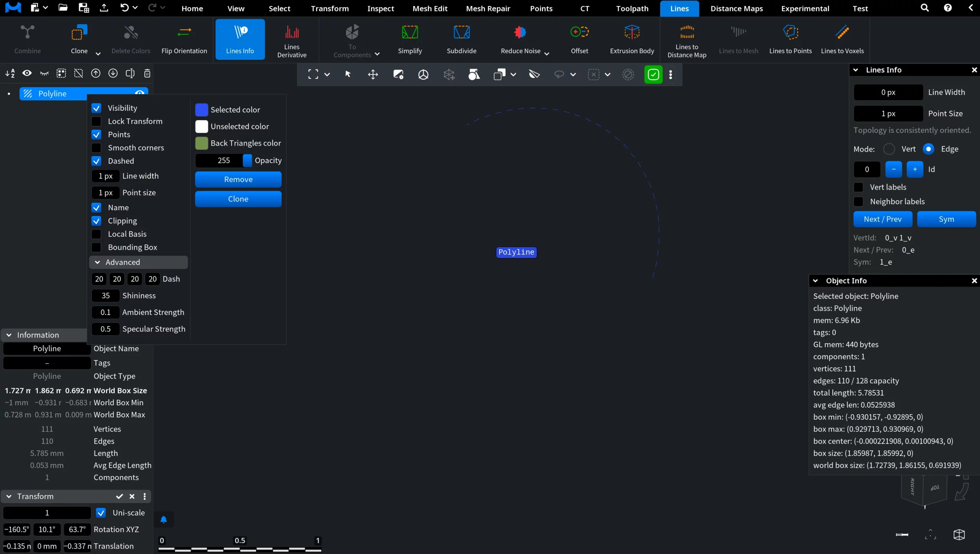Open Lines to Points tool
The image size is (980, 554).
click(790, 39)
